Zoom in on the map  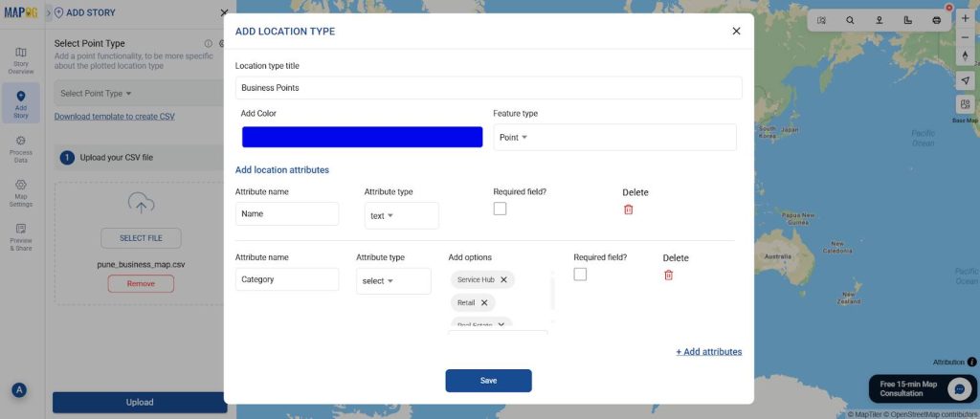point(965,18)
